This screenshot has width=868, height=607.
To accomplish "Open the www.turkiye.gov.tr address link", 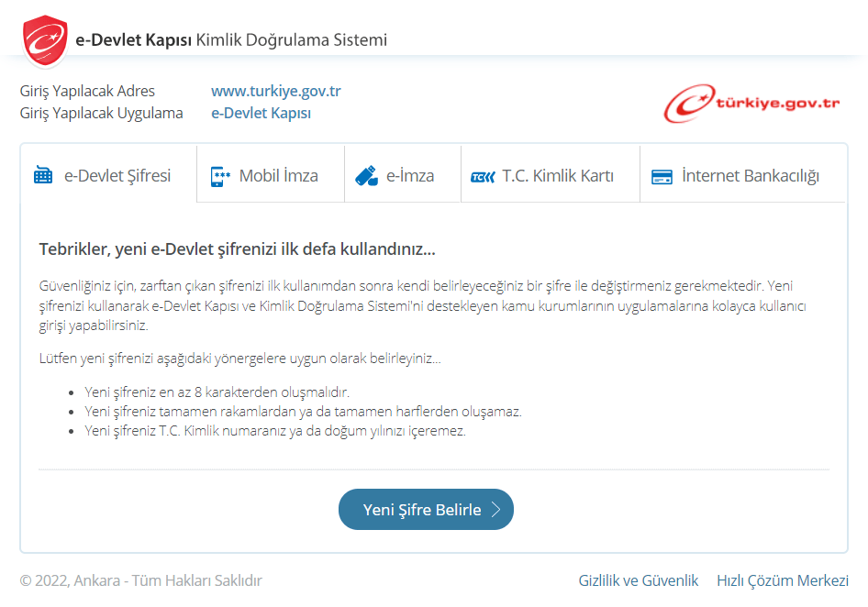I will (276, 91).
